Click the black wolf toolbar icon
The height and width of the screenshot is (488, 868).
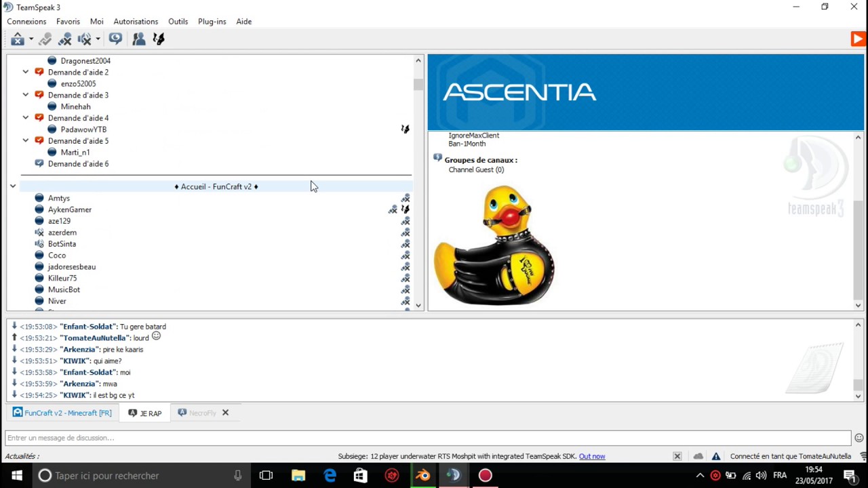(x=159, y=39)
